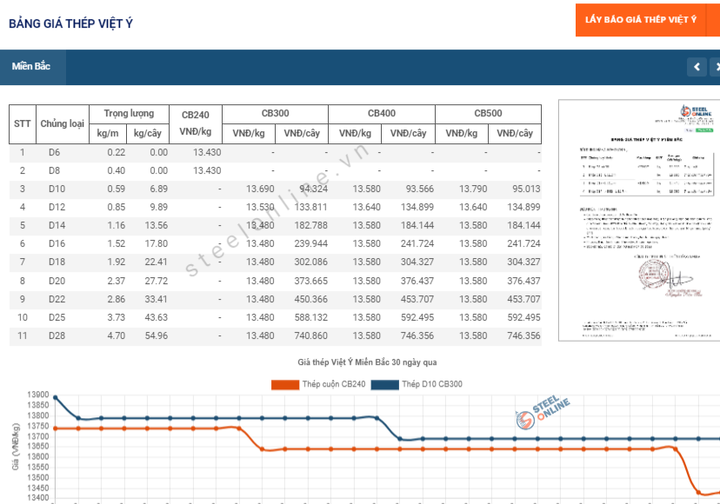The image size is (720, 504).
Task: Select the CB500 group header
Action: pos(488,114)
